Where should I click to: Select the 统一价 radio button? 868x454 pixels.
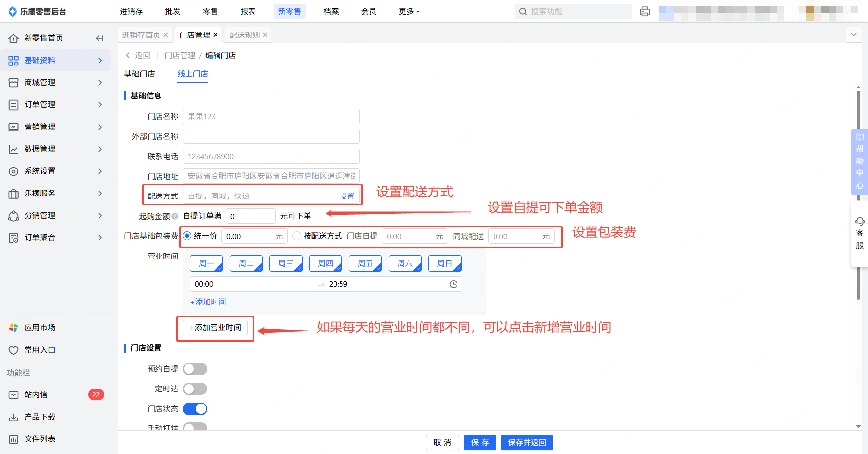187,236
